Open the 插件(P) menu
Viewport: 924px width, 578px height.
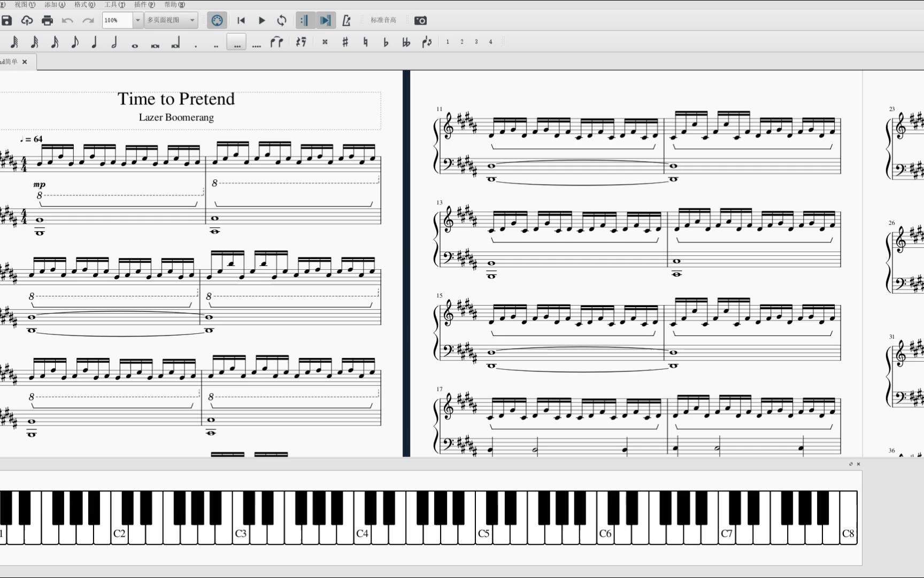pyautogui.click(x=144, y=4)
